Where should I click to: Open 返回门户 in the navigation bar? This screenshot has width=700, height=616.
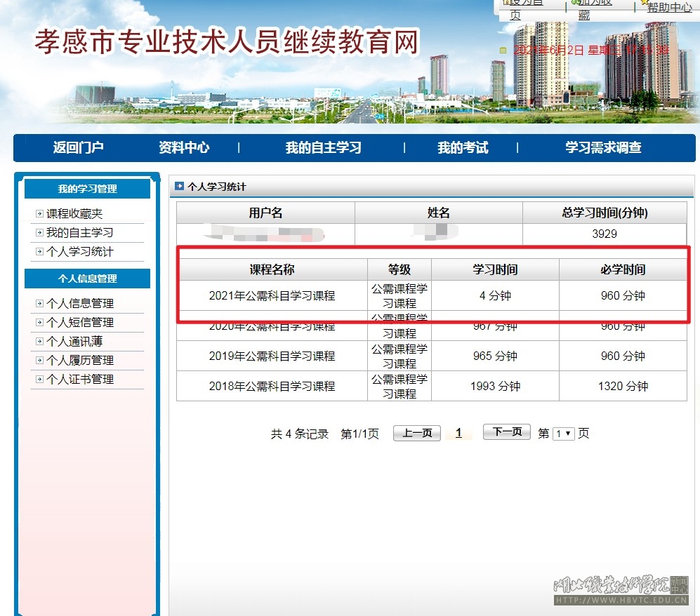click(x=78, y=148)
